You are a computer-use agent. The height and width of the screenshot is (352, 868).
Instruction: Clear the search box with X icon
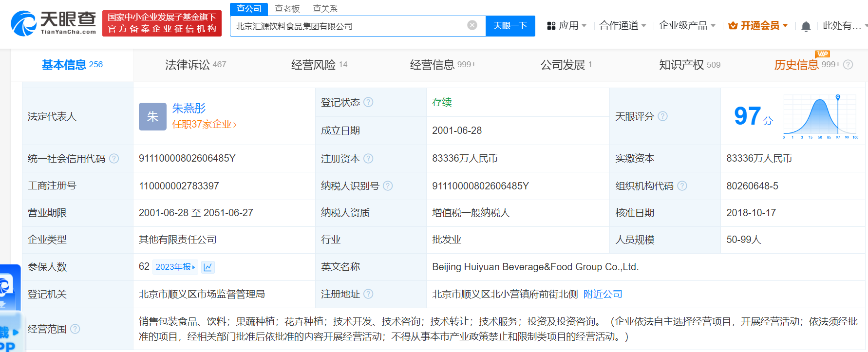point(472,25)
